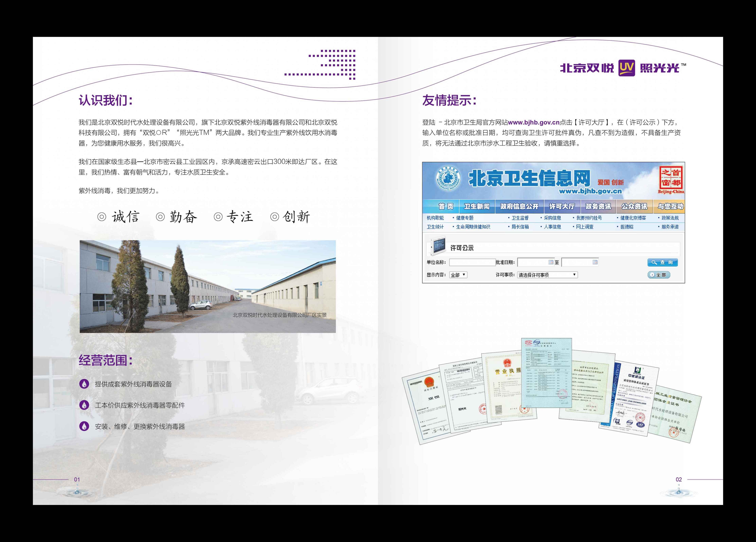Open the 与您互动 navigation tab
This screenshot has width=756, height=542.
[x=669, y=207]
